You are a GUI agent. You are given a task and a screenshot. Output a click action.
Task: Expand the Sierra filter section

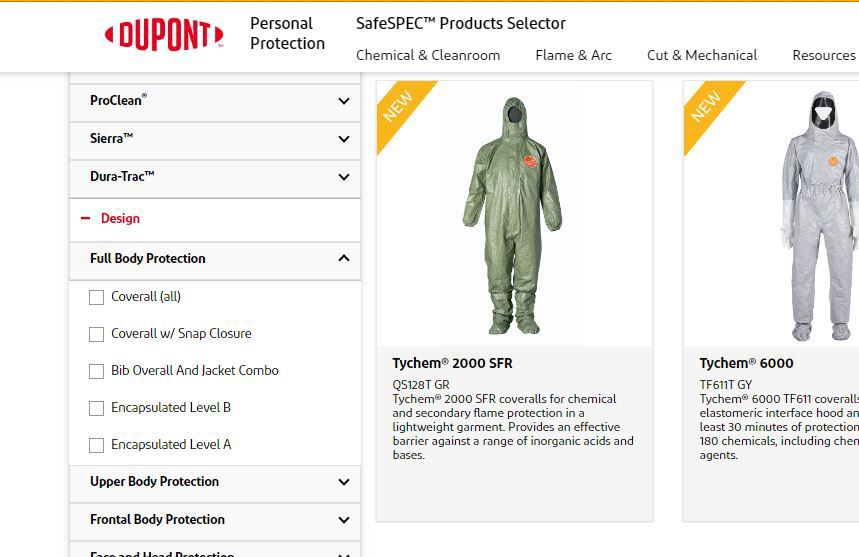pyautogui.click(x=344, y=139)
